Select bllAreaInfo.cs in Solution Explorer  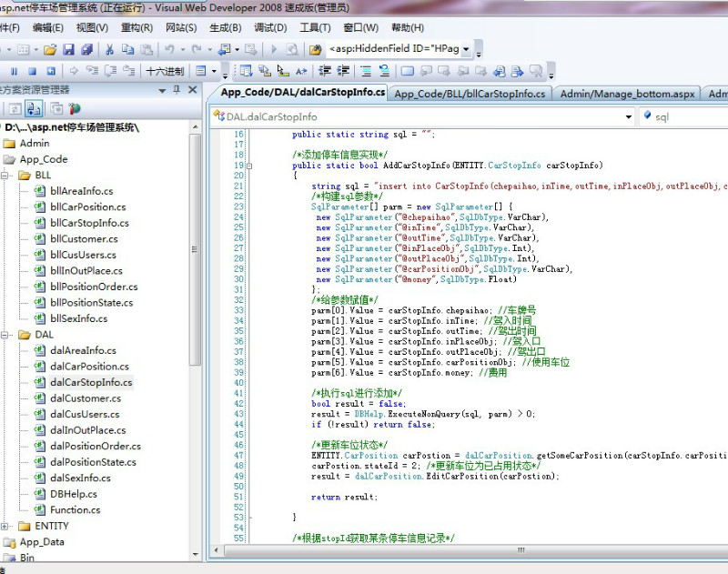point(82,191)
